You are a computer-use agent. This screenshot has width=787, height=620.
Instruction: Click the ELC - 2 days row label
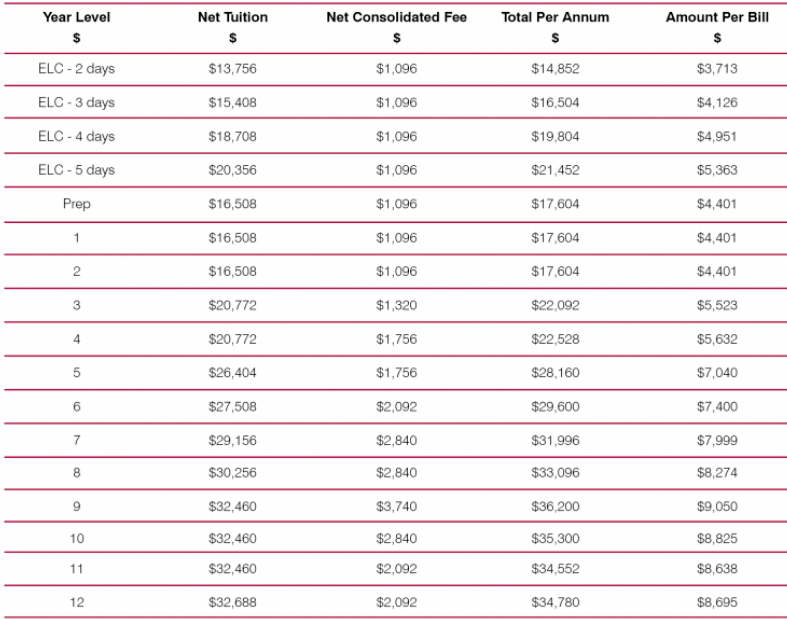[76, 68]
